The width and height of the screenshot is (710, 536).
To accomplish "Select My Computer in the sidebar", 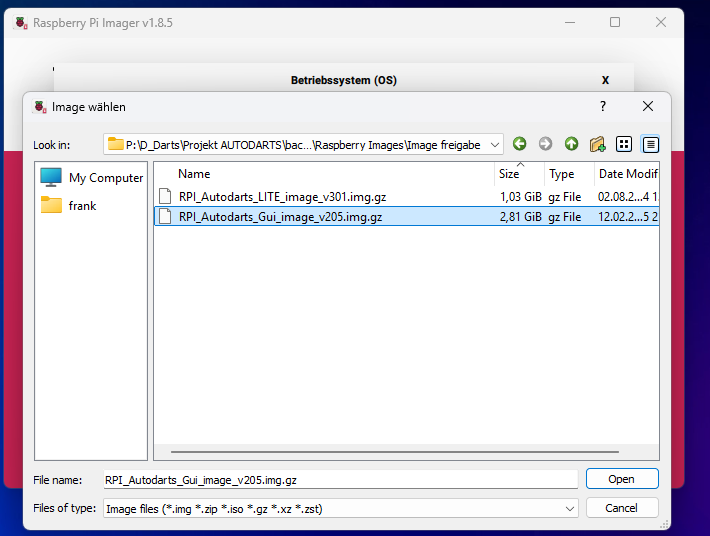I will click(x=91, y=177).
